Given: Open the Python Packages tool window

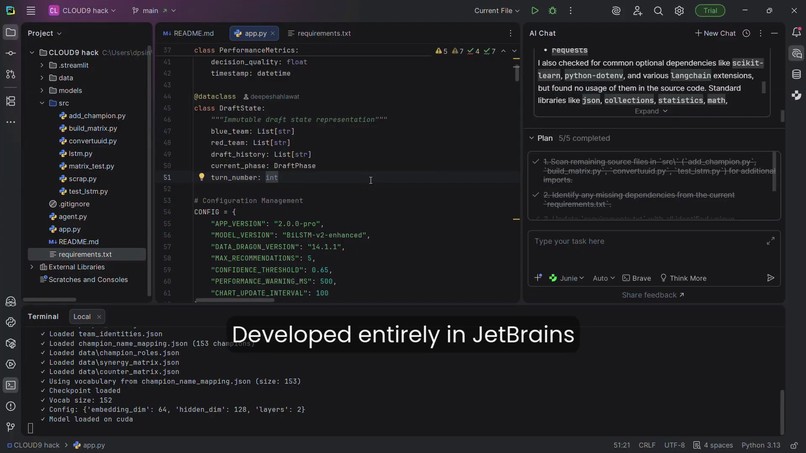Looking at the screenshot, I should click(10, 343).
